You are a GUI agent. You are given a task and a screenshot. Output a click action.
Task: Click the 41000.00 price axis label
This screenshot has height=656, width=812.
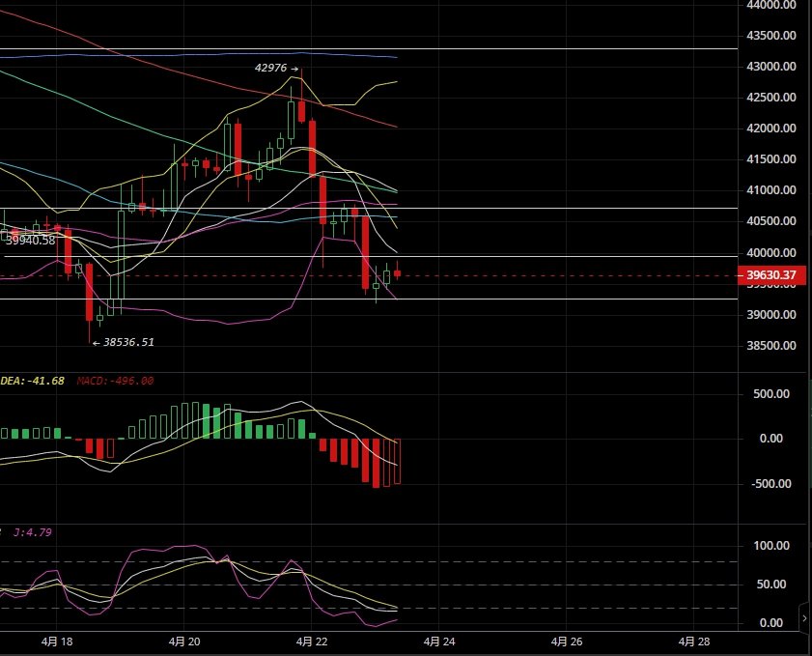pyautogui.click(x=771, y=190)
